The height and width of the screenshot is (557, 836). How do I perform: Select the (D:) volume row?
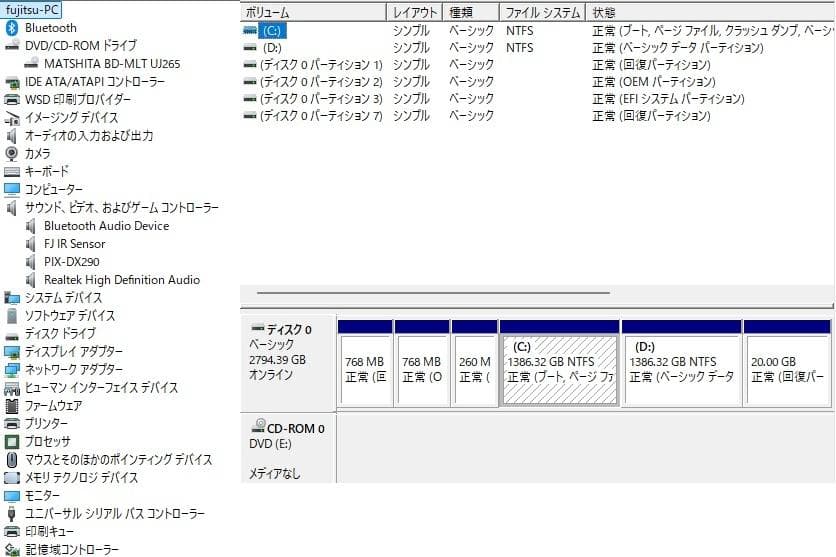coord(537,48)
